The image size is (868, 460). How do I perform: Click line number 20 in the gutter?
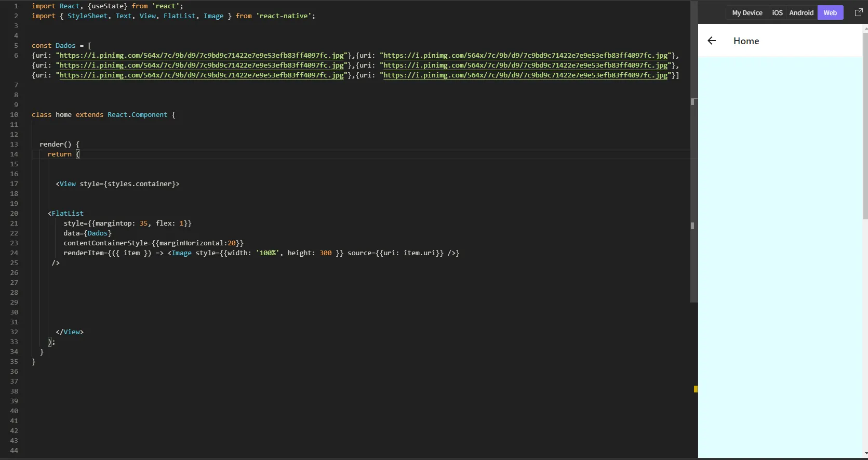tap(14, 214)
